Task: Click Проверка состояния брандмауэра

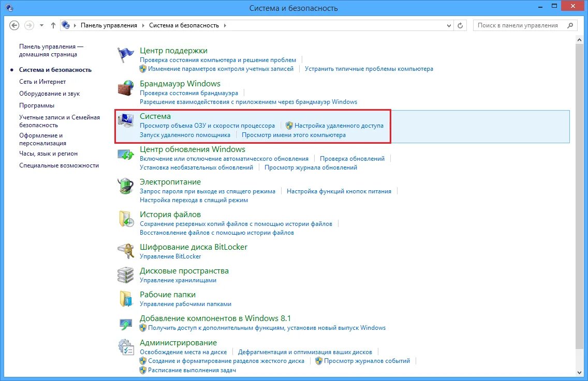Action: [189, 93]
